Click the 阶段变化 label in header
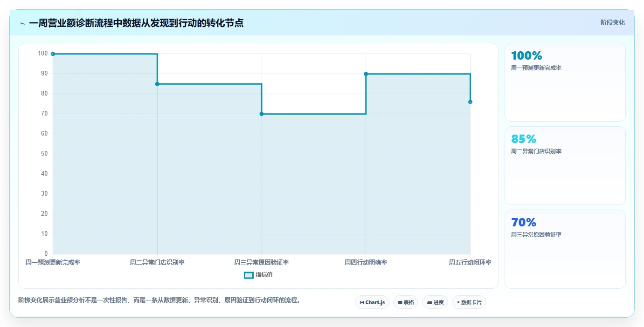 [612, 22]
